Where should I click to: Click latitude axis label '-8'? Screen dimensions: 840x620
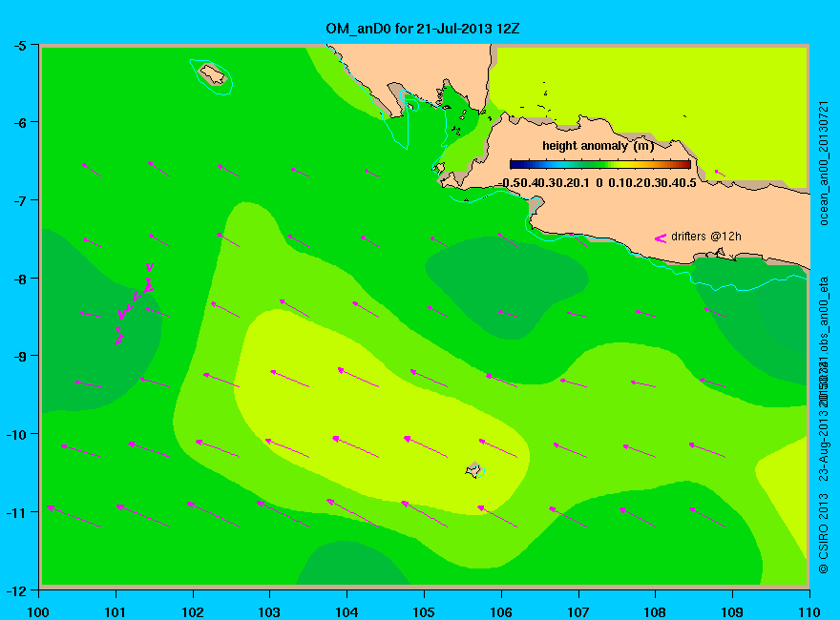(x=19, y=279)
